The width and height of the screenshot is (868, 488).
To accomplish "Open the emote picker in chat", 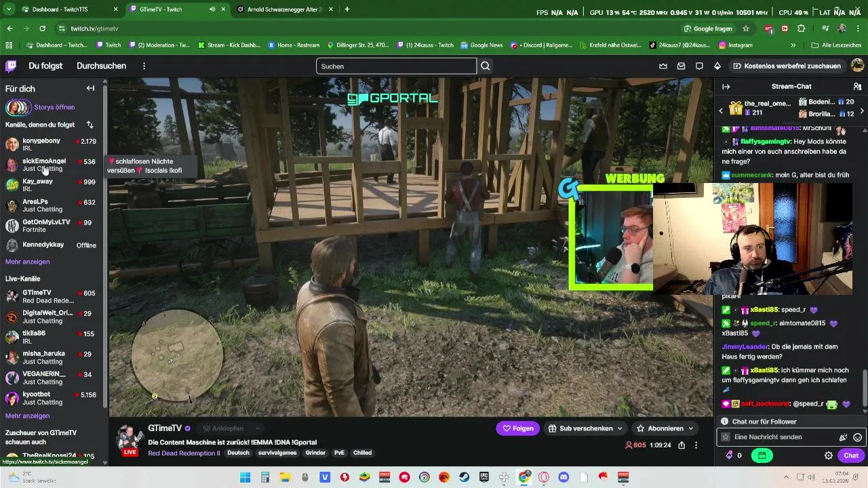I will (x=857, y=437).
